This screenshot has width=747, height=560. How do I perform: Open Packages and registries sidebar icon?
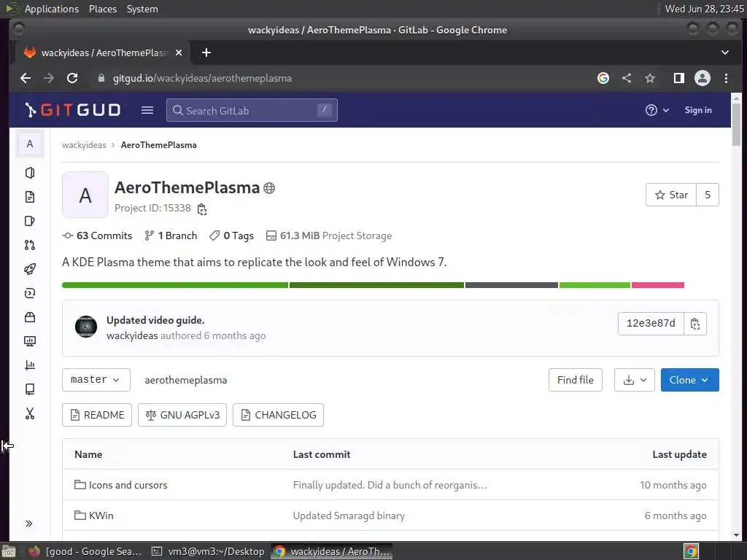point(30,317)
